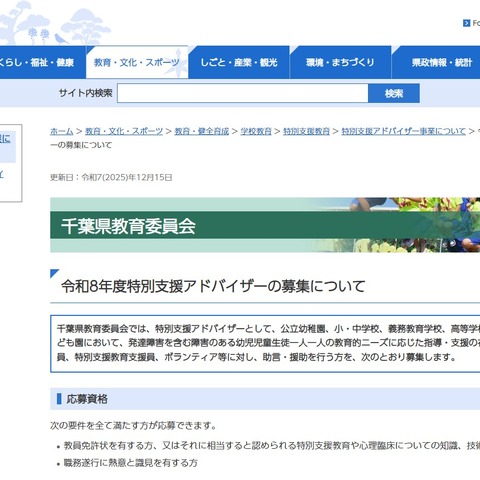This screenshot has width=480, height=480.
Task: Click the bullet starting 教員免許状を有する方
Action: [272, 446]
